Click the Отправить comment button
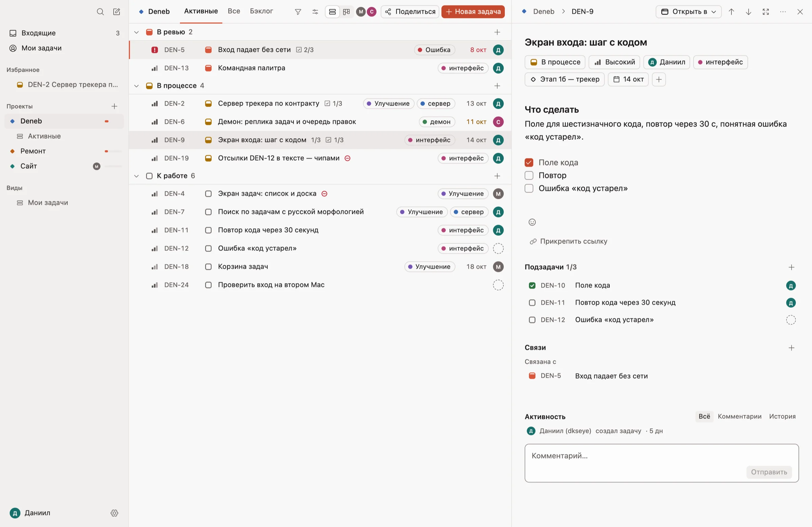The image size is (812, 527). [769, 472]
